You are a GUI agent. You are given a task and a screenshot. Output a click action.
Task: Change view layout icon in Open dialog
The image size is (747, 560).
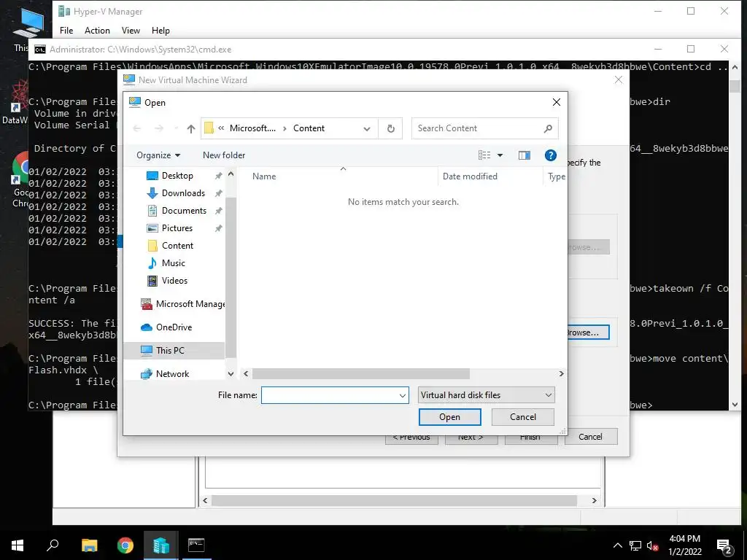coord(484,155)
